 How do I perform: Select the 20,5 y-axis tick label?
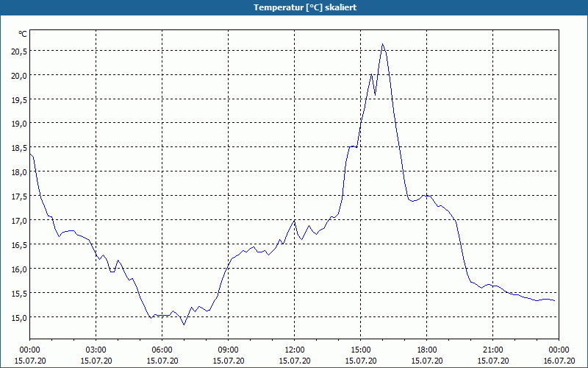tap(19, 52)
